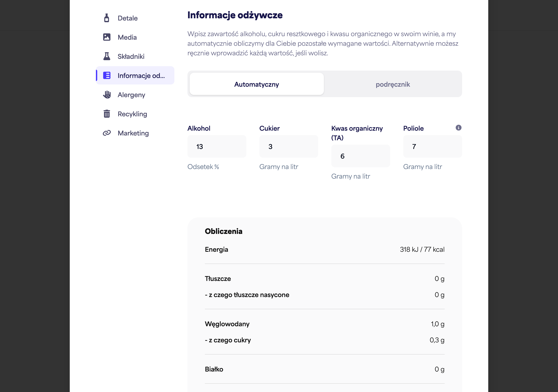Click the info icon next to Poliole
The image size is (558, 392).
coord(458,128)
